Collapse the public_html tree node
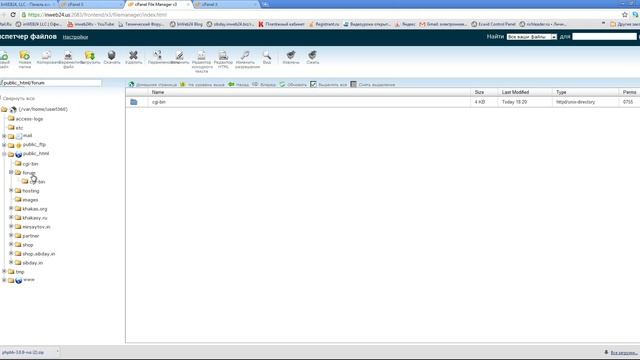This screenshot has width=640, height=360. click(4, 154)
